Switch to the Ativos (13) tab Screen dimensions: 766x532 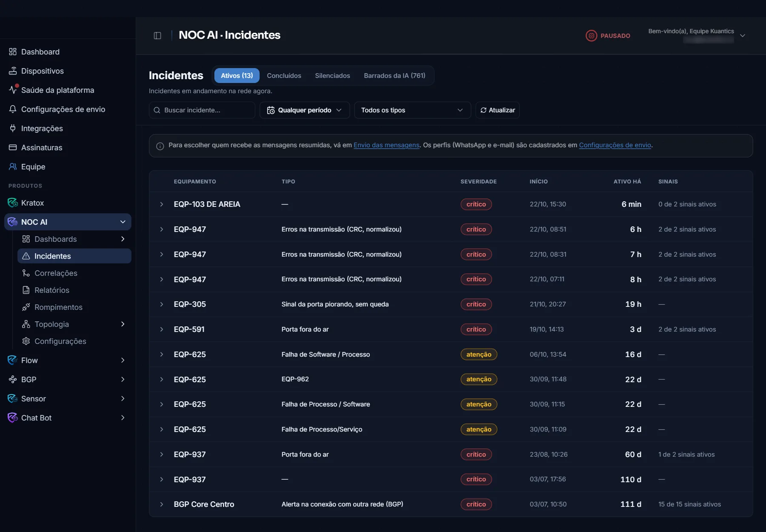pyautogui.click(x=237, y=75)
